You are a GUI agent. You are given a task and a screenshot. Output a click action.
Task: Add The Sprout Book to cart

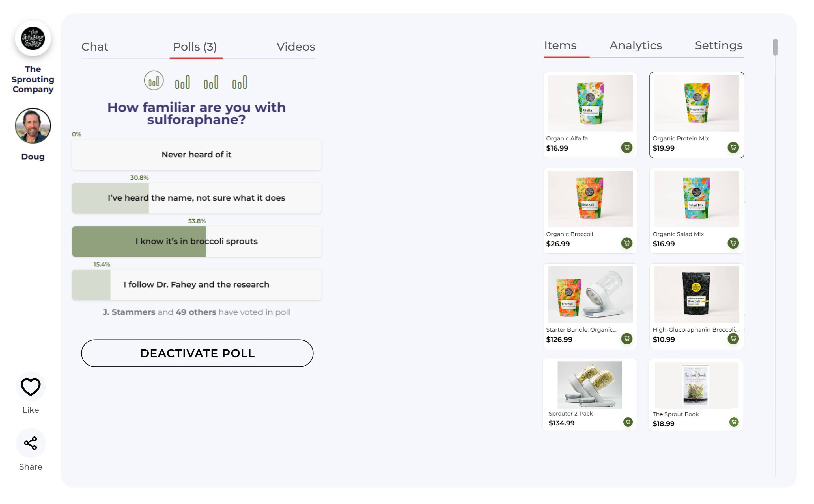click(734, 422)
